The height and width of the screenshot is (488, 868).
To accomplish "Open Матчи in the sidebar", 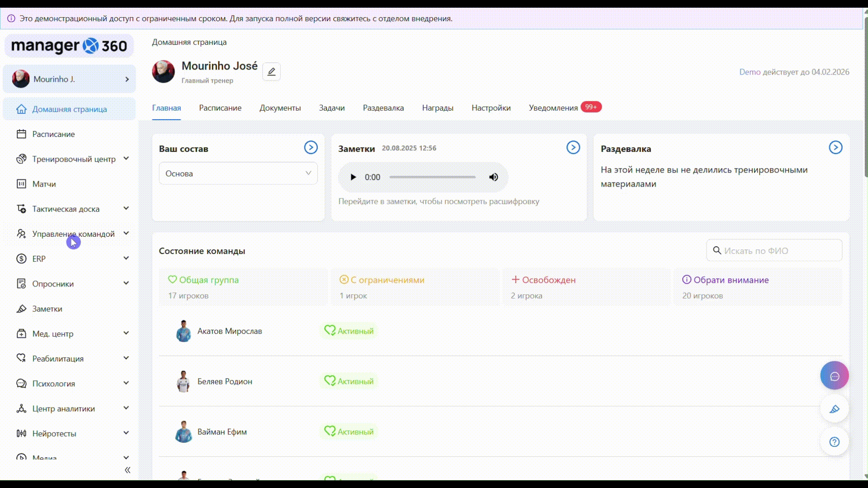I will (44, 184).
